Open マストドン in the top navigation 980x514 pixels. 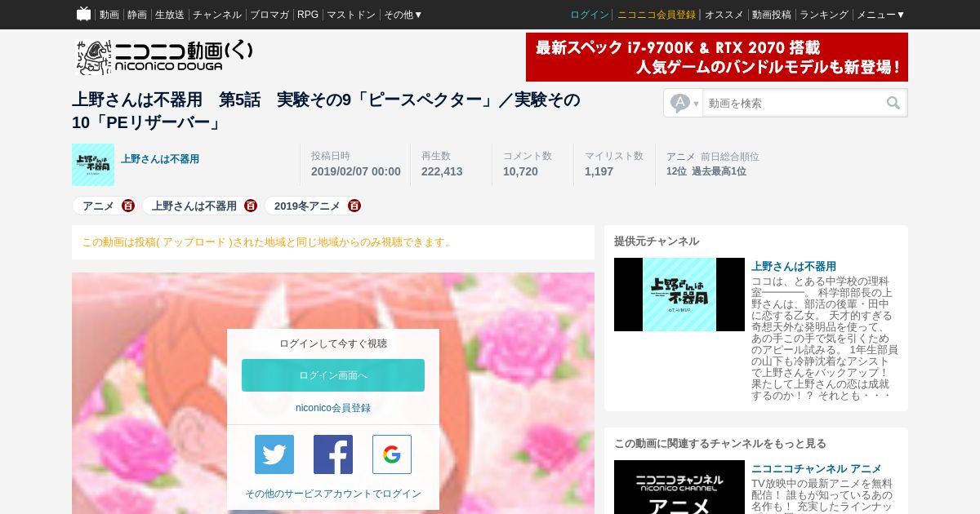click(x=351, y=15)
